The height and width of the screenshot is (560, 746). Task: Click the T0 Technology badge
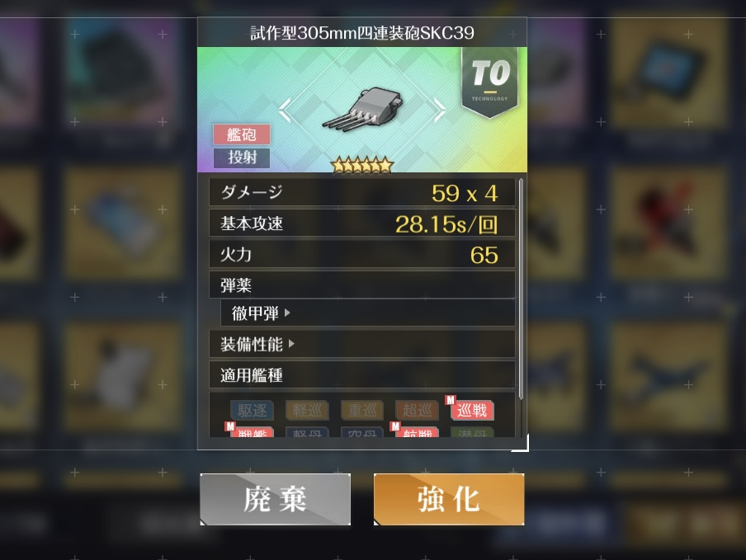(x=490, y=82)
